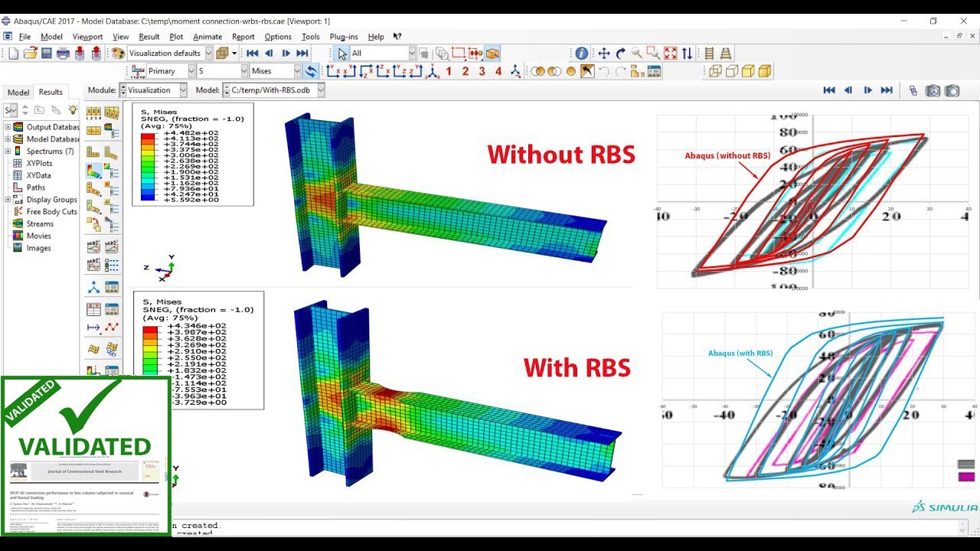
Task: Open Visualization defaults dropdown
Action: tap(168, 53)
